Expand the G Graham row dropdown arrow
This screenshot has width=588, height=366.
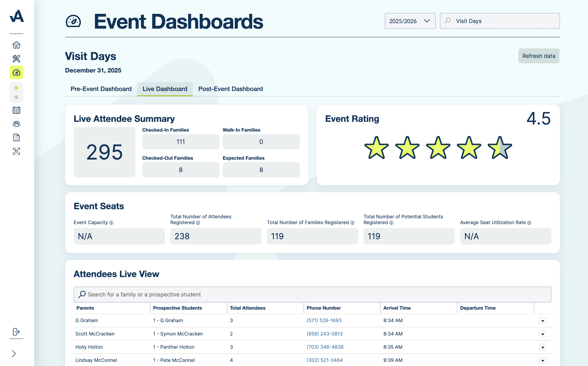point(542,321)
